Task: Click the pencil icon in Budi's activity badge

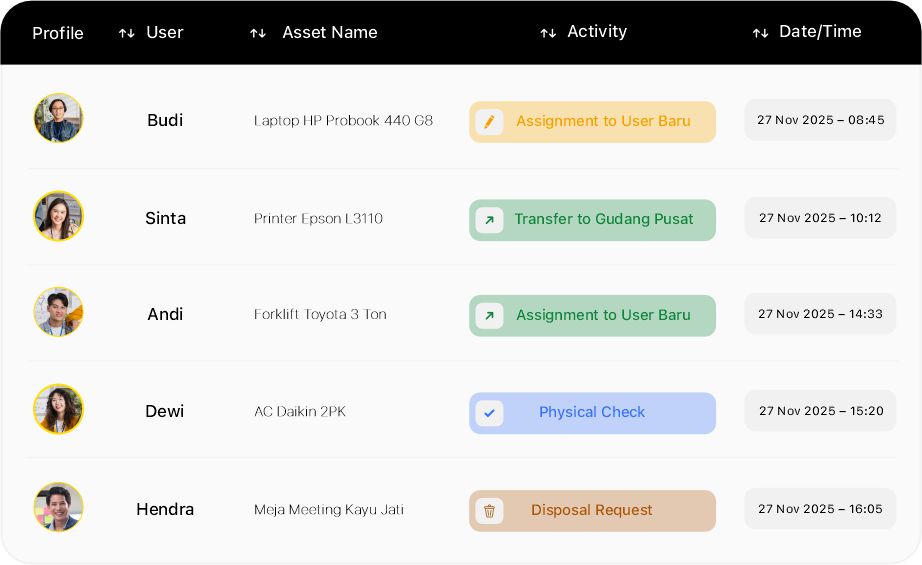Action: click(489, 122)
